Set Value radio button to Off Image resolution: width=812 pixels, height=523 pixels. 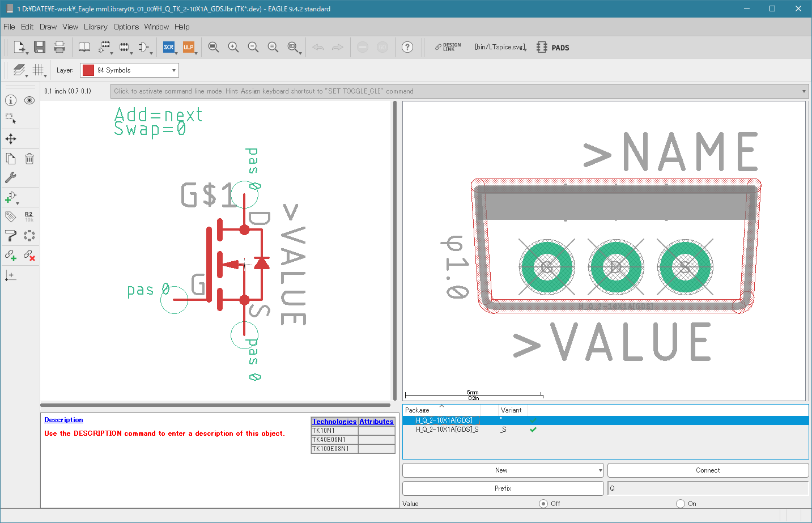pyautogui.click(x=543, y=503)
